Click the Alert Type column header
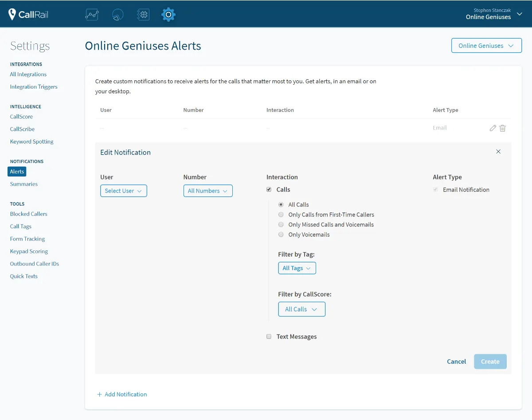The height and width of the screenshot is (420, 532). (x=446, y=110)
